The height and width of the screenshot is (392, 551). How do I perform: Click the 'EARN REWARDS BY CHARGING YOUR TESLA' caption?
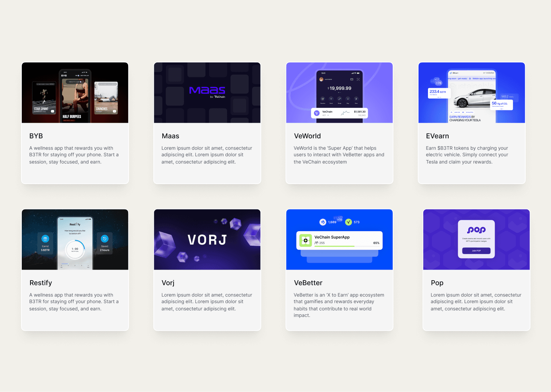[465, 118]
